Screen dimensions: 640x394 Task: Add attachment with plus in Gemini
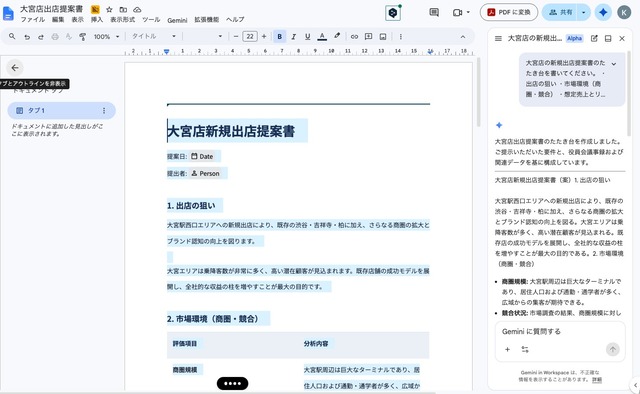coord(507,349)
